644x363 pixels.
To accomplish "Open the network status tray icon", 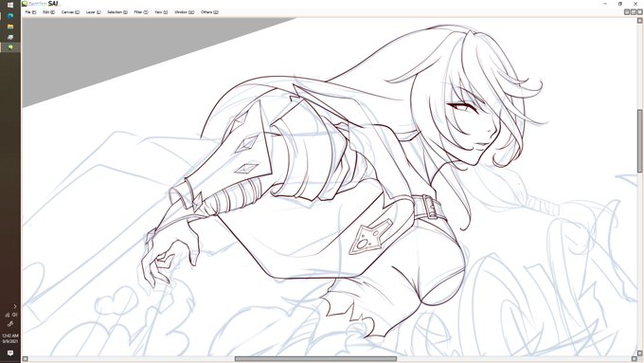I will (x=8, y=315).
